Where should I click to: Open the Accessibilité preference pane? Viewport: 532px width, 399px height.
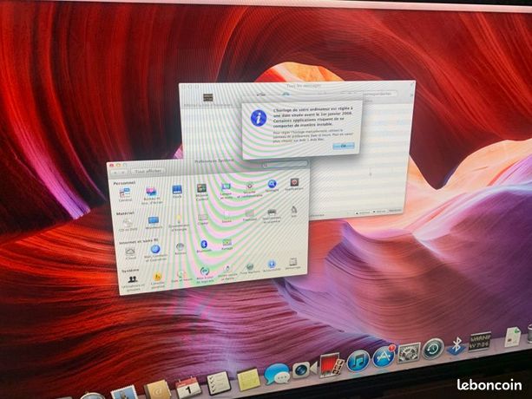tap(272, 265)
